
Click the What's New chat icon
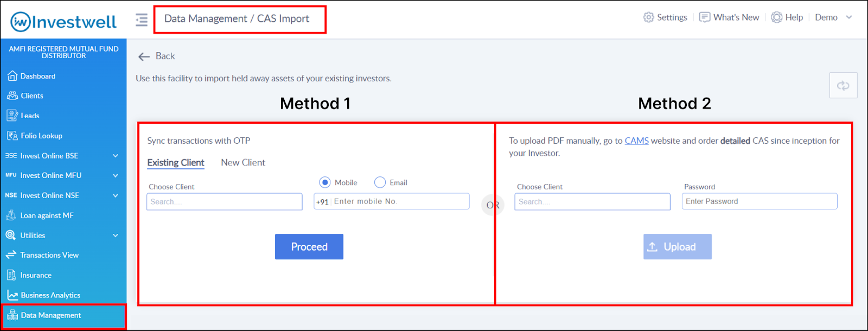click(705, 17)
